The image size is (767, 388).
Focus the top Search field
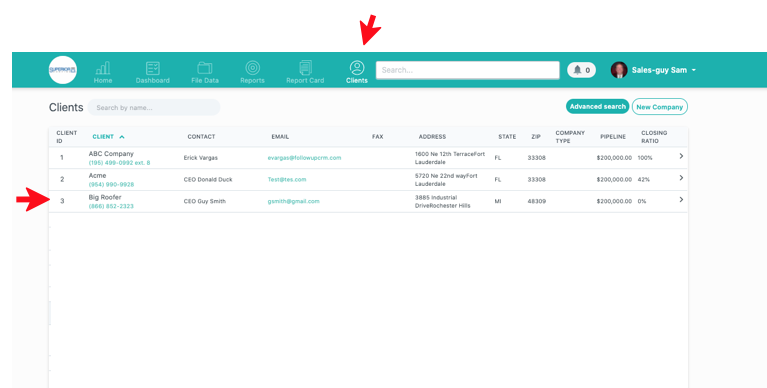coord(468,70)
